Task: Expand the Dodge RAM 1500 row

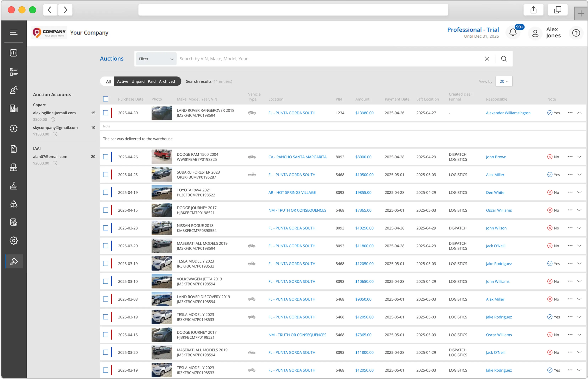Action: click(579, 157)
